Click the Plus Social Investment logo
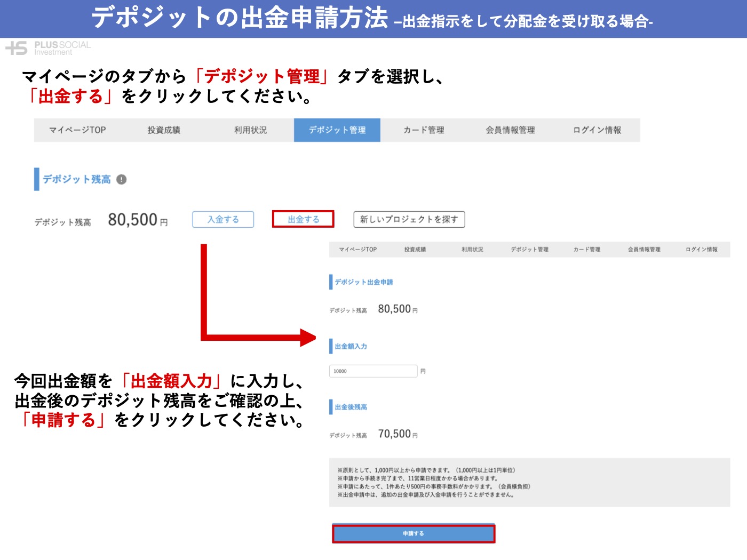The width and height of the screenshot is (747, 560). coord(48,48)
